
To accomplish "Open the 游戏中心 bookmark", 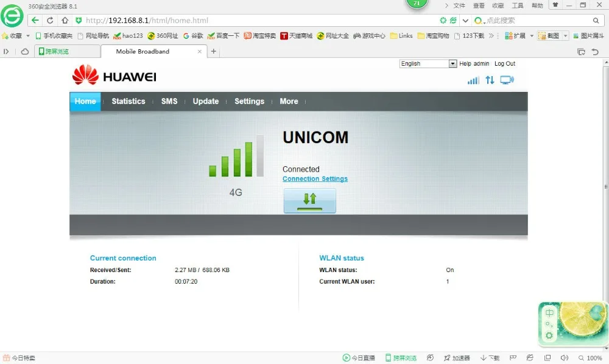I will pyautogui.click(x=369, y=36).
